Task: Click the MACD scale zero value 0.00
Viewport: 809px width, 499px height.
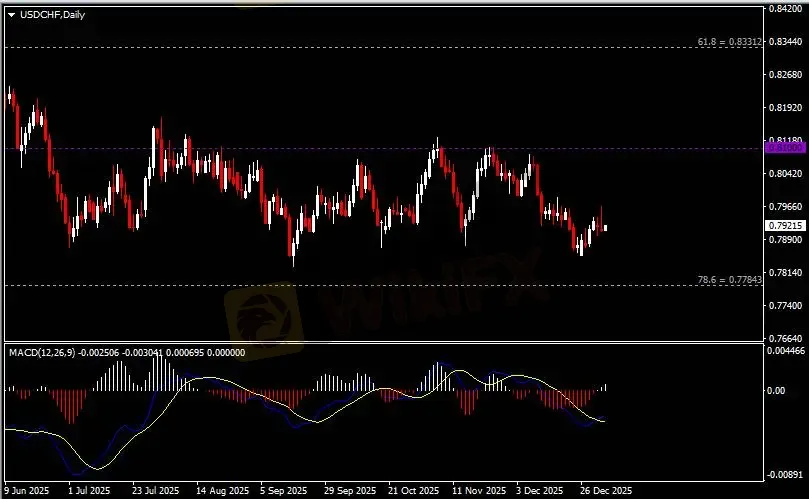Action: [776, 391]
